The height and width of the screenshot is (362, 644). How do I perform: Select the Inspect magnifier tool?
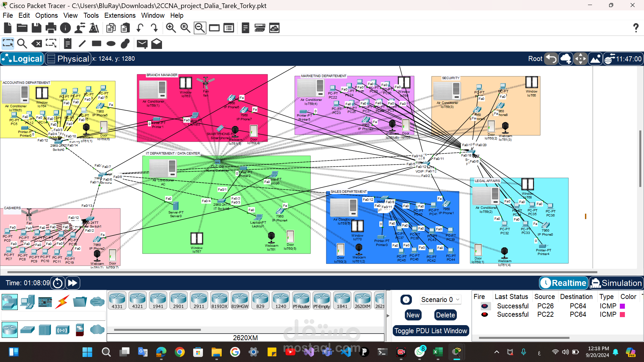point(22,44)
